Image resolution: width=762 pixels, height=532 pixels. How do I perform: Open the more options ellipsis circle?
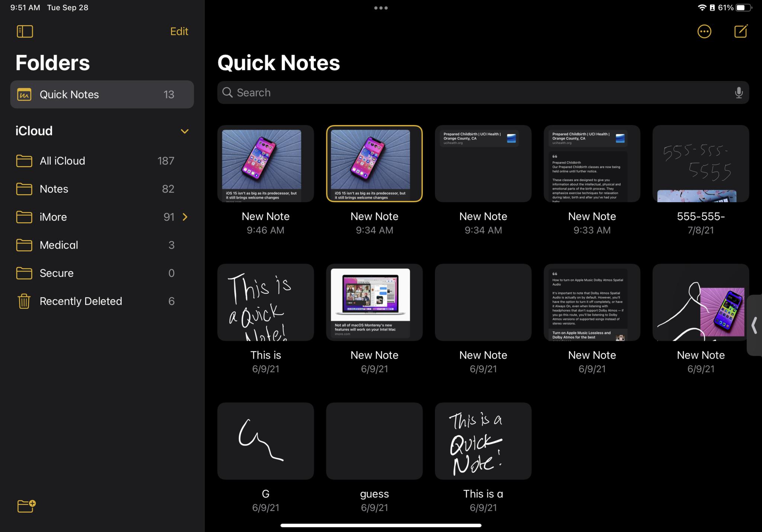704,31
